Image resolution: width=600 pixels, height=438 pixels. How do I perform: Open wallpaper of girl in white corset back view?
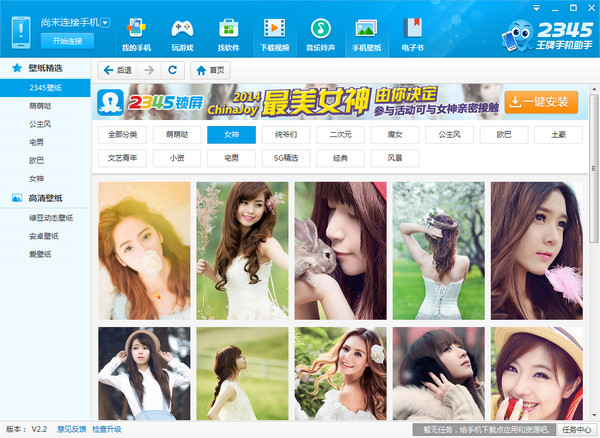pos(439,251)
